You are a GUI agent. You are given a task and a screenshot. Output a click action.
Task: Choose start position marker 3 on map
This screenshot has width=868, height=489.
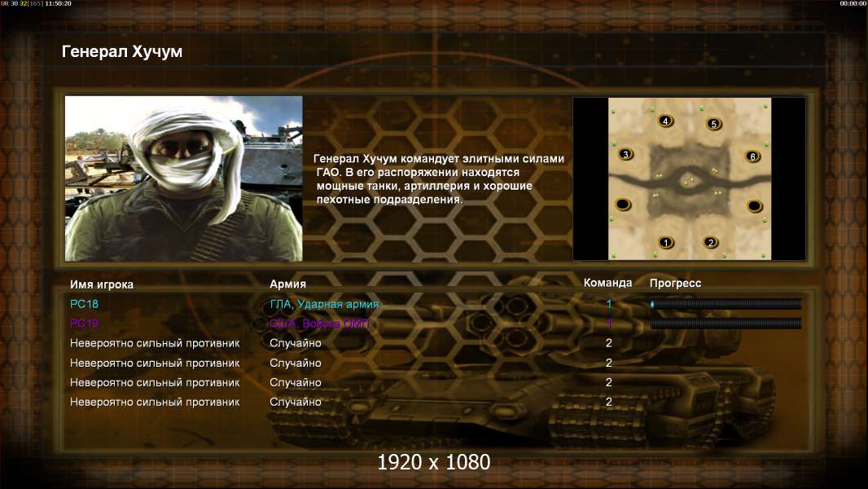(625, 154)
